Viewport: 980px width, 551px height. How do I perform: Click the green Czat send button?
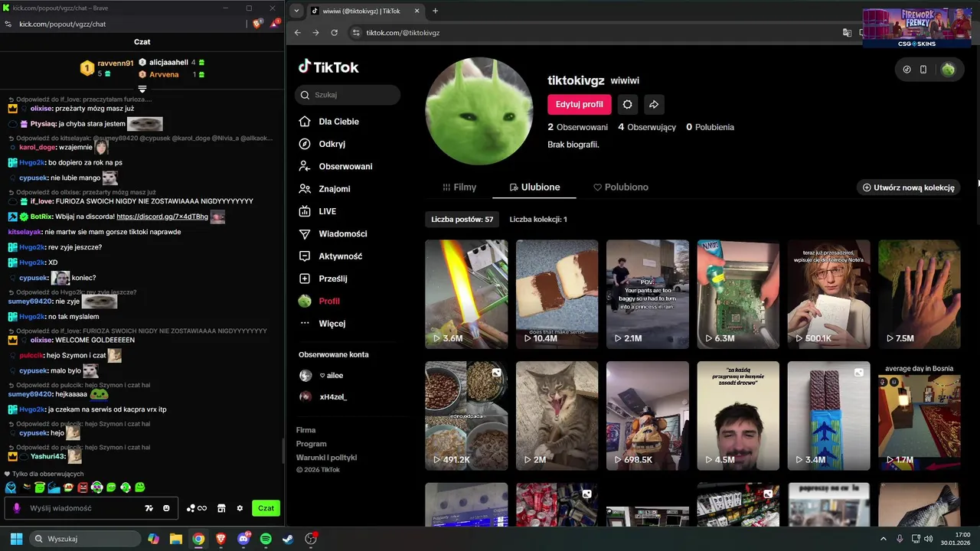pos(266,508)
